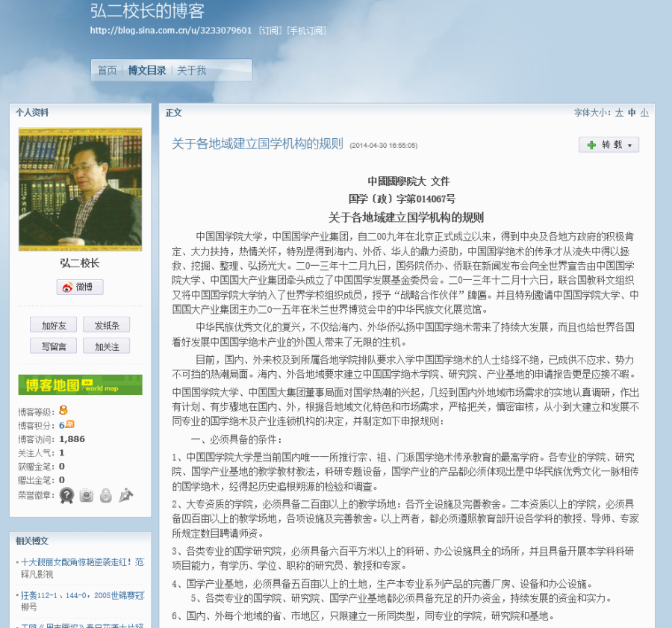Click the padlock honor badge icon
Viewport: 672px width, 628px height.
pyautogui.click(x=106, y=494)
